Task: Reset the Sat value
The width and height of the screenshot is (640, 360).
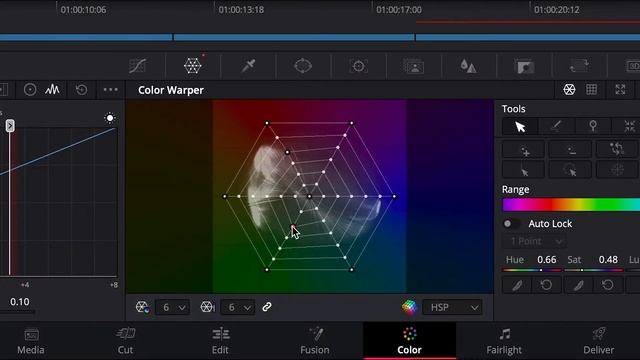Action: click(x=608, y=285)
